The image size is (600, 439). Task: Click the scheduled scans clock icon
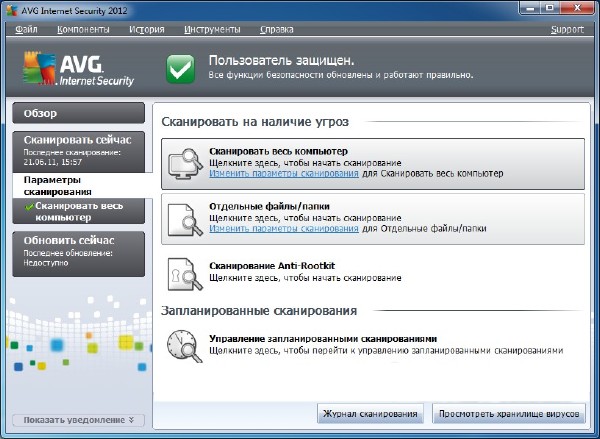point(184,345)
